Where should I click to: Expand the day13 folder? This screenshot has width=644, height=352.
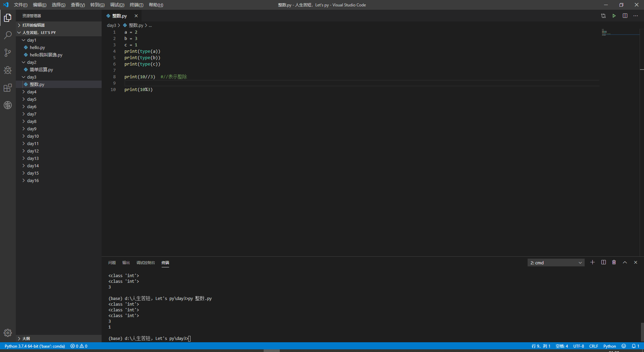(x=33, y=158)
